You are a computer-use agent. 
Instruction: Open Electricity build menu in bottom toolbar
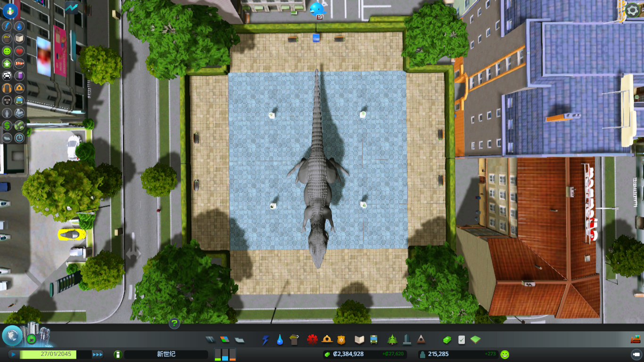(x=265, y=339)
